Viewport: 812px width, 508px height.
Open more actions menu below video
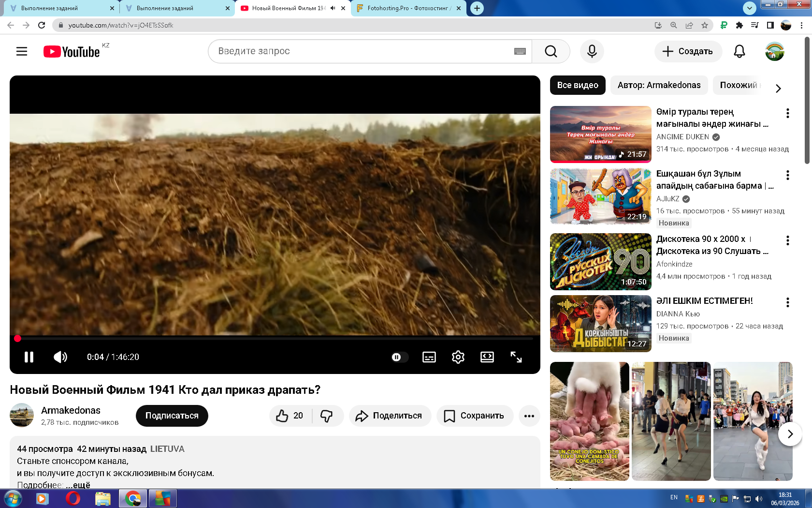pyautogui.click(x=529, y=416)
